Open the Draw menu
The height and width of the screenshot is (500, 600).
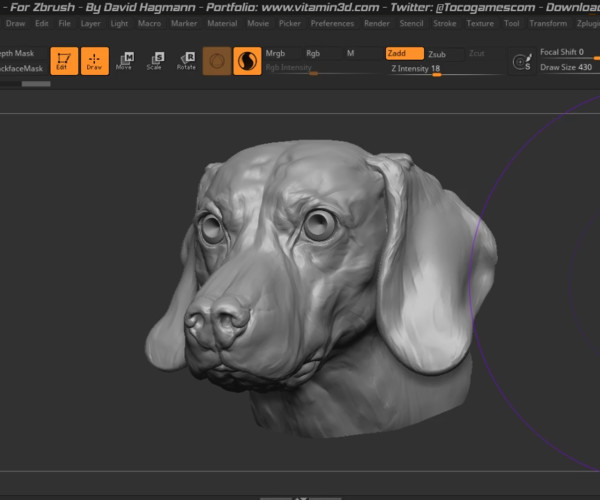point(16,23)
